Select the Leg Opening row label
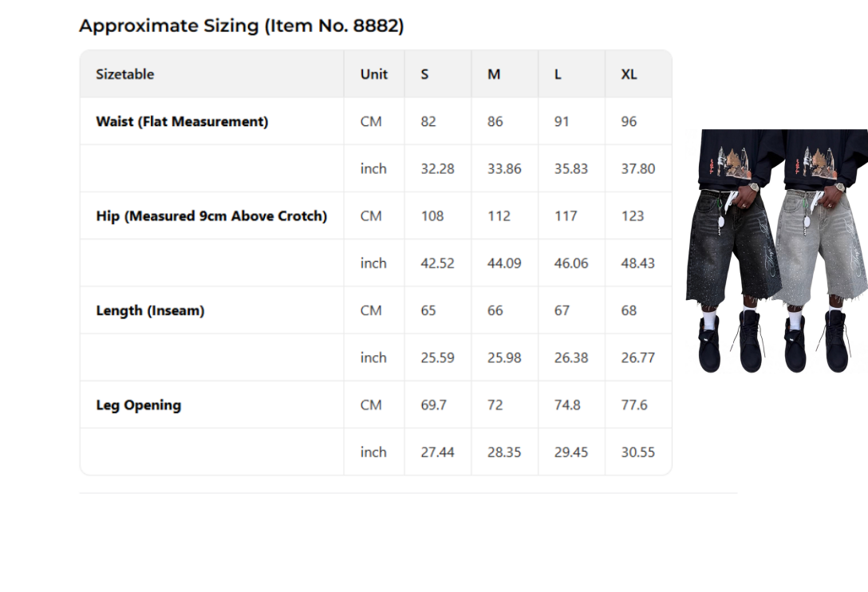The image size is (868, 592). 138,405
